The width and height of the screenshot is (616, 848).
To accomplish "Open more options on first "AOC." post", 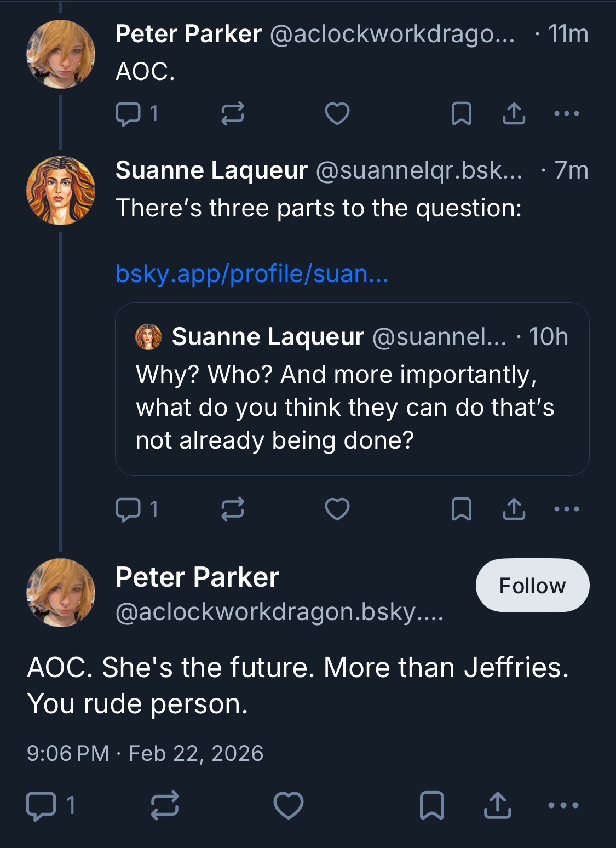I will coord(566,114).
